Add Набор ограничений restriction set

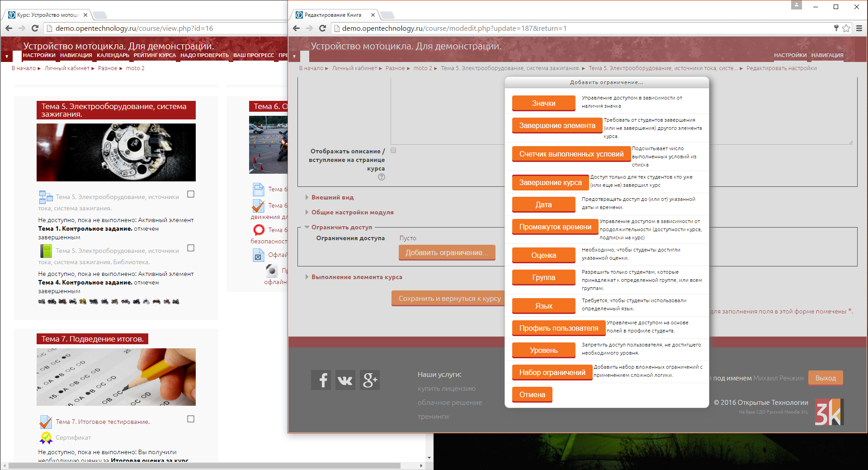(x=552, y=372)
